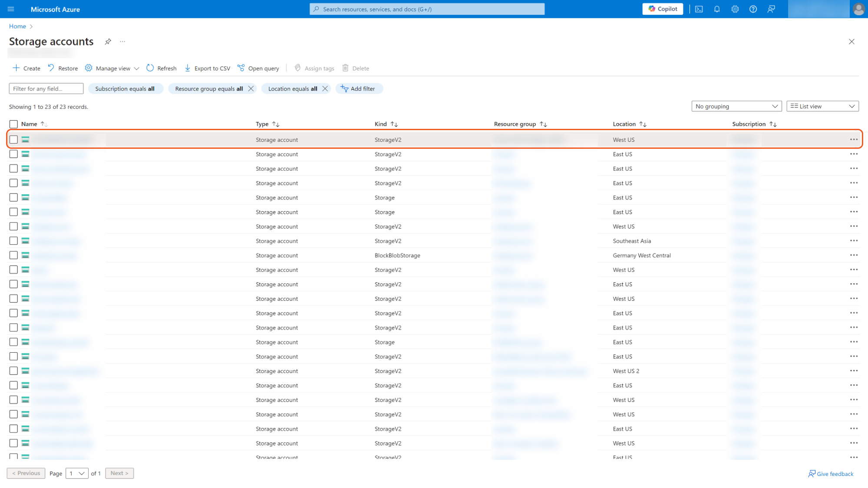Screen dimensions: 868x488
Task: Pin Storage accounts page to dashboard
Action: pos(108,42)
